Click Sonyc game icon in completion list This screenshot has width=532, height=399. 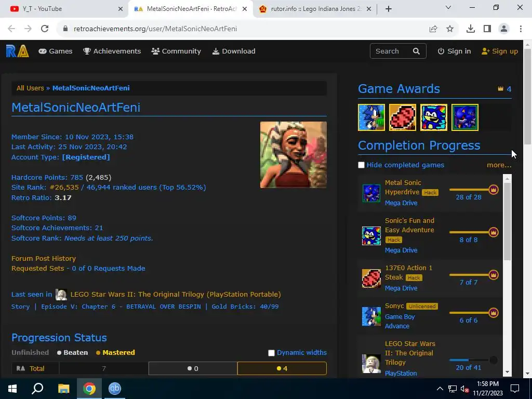point(371,316)
